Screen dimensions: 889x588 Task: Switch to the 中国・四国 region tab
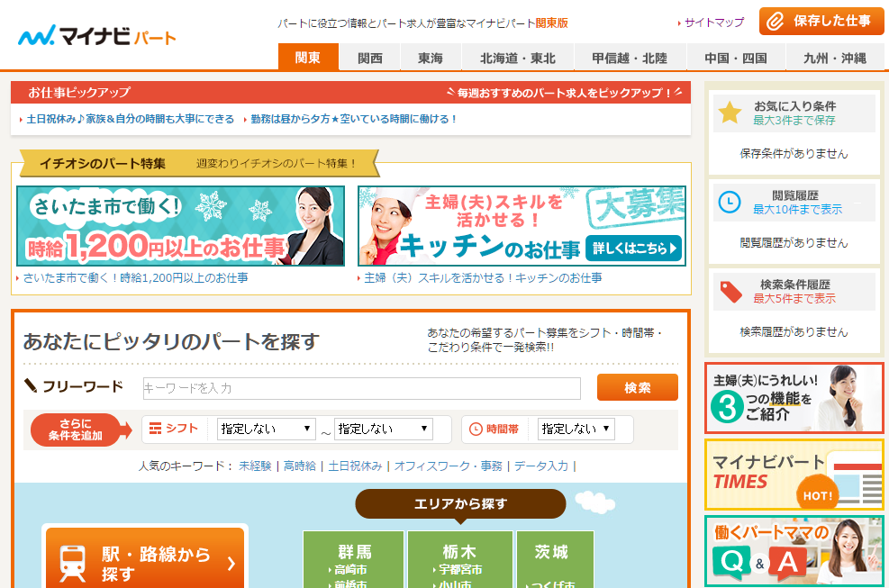[736, 58]
